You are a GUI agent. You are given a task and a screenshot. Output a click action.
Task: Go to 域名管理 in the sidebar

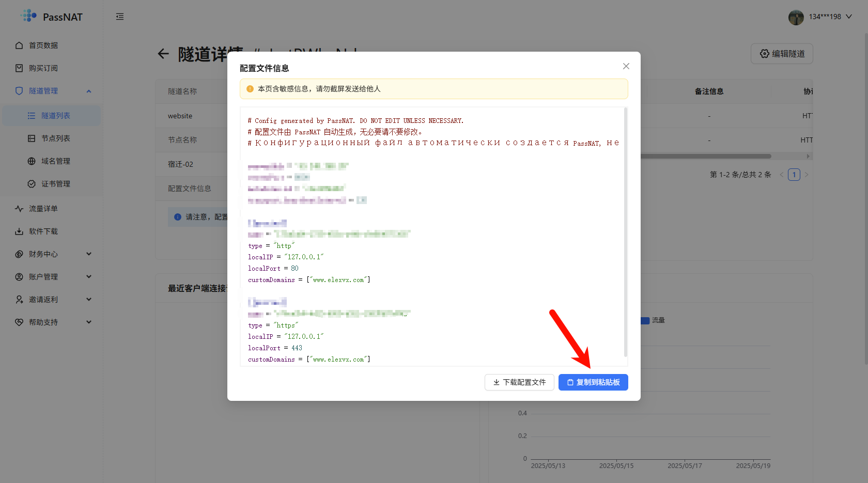56,161
